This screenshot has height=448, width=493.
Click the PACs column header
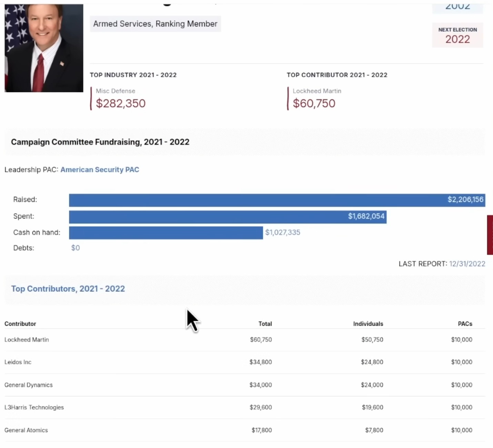[465, 324]
